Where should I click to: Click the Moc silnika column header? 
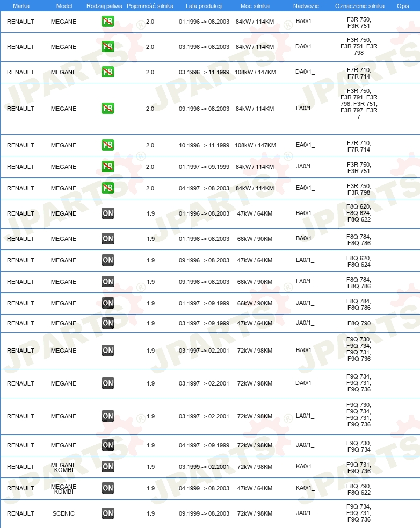point(255,6)
